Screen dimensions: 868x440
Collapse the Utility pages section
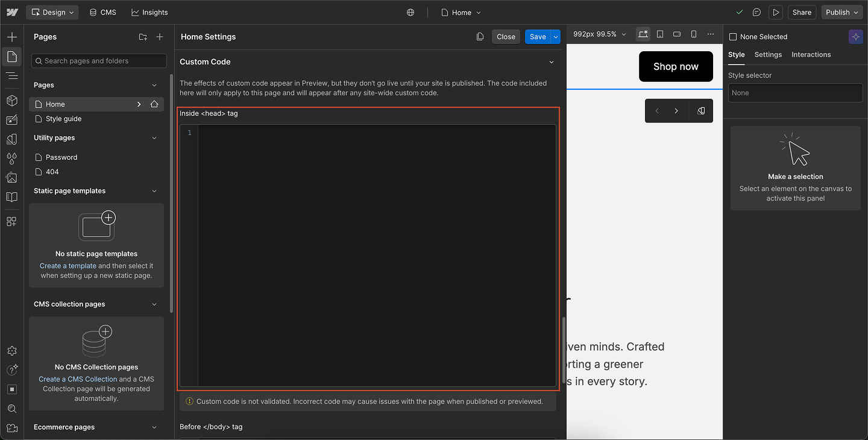tap(154, 138)
